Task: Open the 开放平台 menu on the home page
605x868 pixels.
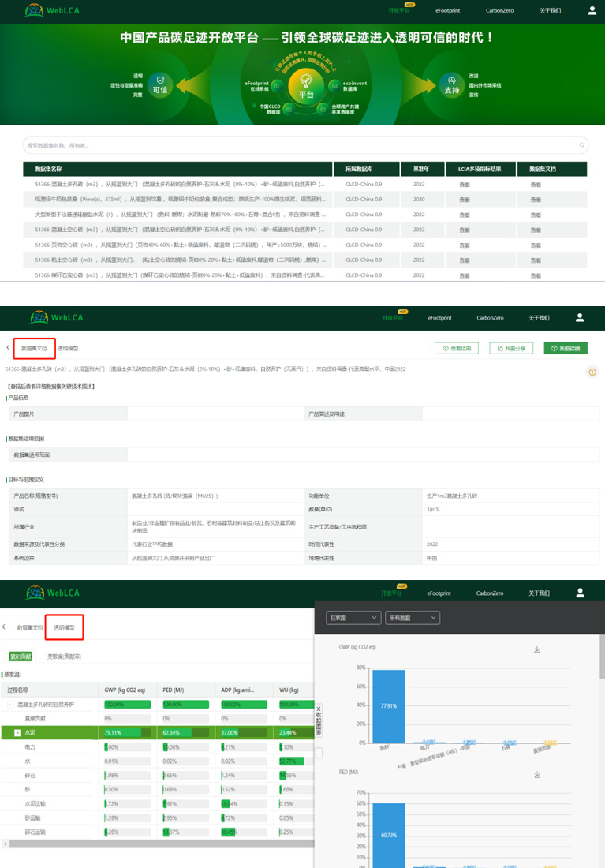Action: 398,10
